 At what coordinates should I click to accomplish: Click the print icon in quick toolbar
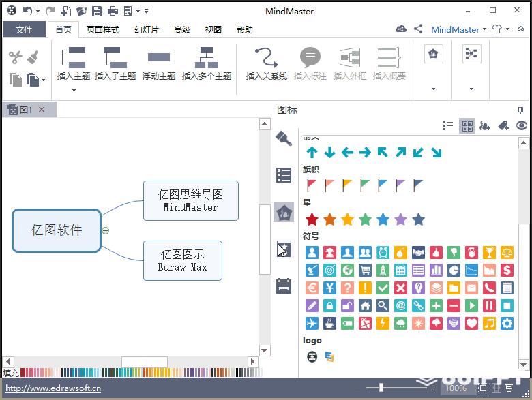(113, 11)
